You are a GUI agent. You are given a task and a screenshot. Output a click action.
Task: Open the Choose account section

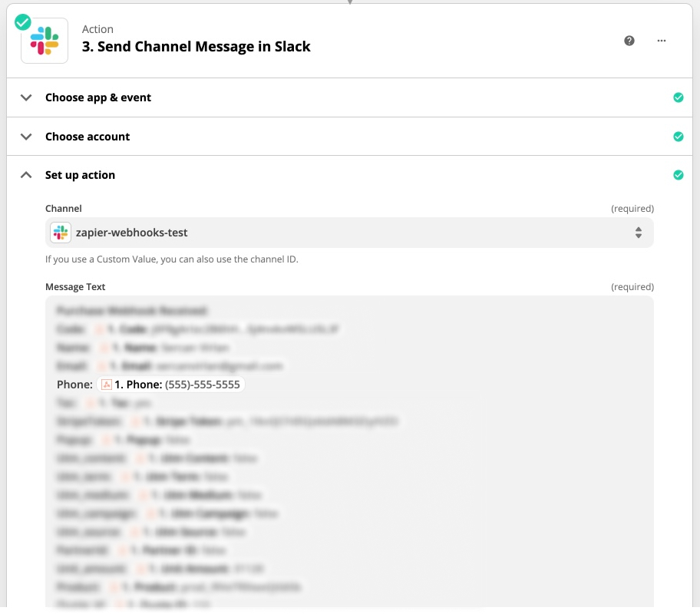pos(87,137)
